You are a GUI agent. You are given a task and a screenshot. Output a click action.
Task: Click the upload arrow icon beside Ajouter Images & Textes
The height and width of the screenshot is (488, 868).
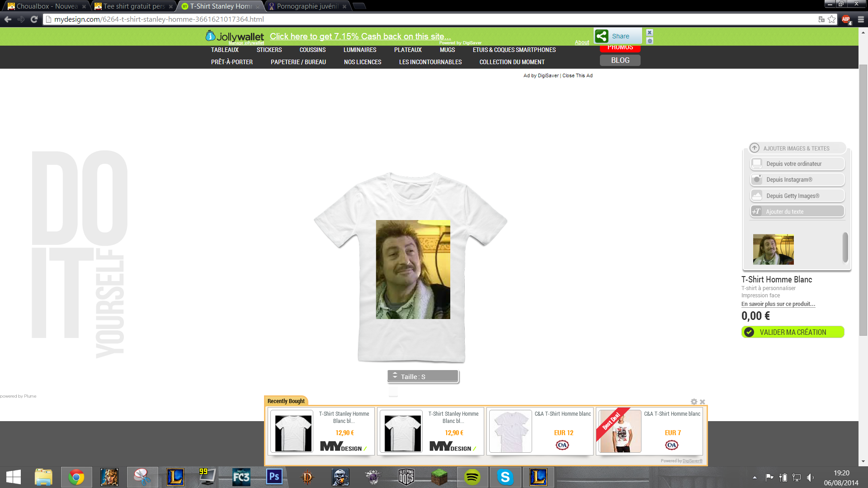[755, 148]
